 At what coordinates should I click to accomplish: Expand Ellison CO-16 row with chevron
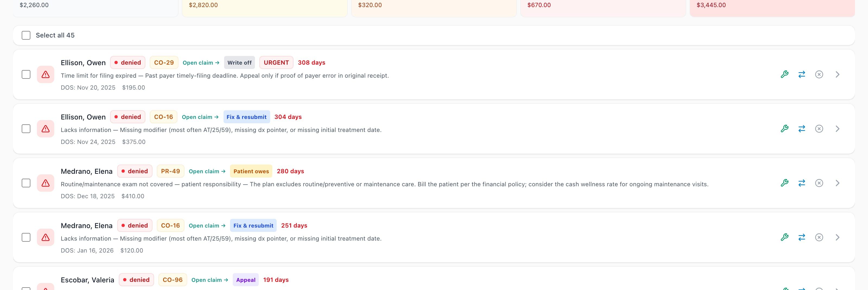pos(837,129)
